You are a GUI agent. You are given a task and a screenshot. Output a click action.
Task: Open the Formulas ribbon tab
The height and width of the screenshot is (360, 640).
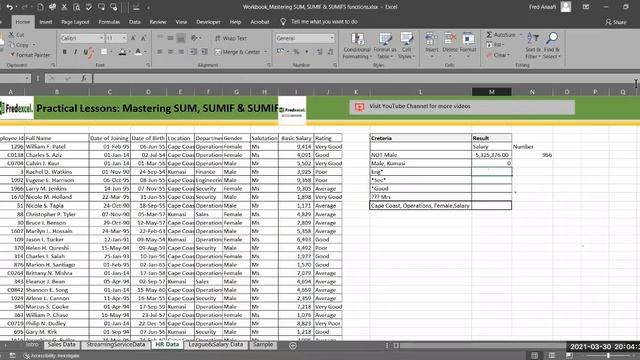point(109,22)
